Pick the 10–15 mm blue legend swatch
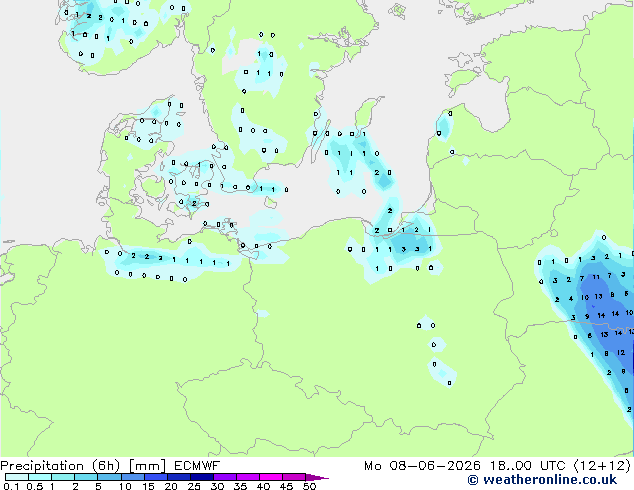The width and height of the screenshot is (634, 490). coord(132,477)
